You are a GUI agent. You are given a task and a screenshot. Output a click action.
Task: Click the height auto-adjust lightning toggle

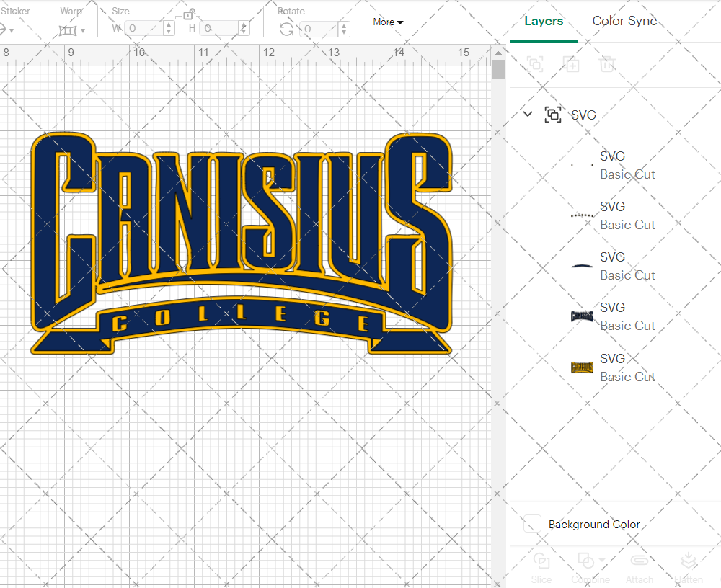click(x=244, y=27)
